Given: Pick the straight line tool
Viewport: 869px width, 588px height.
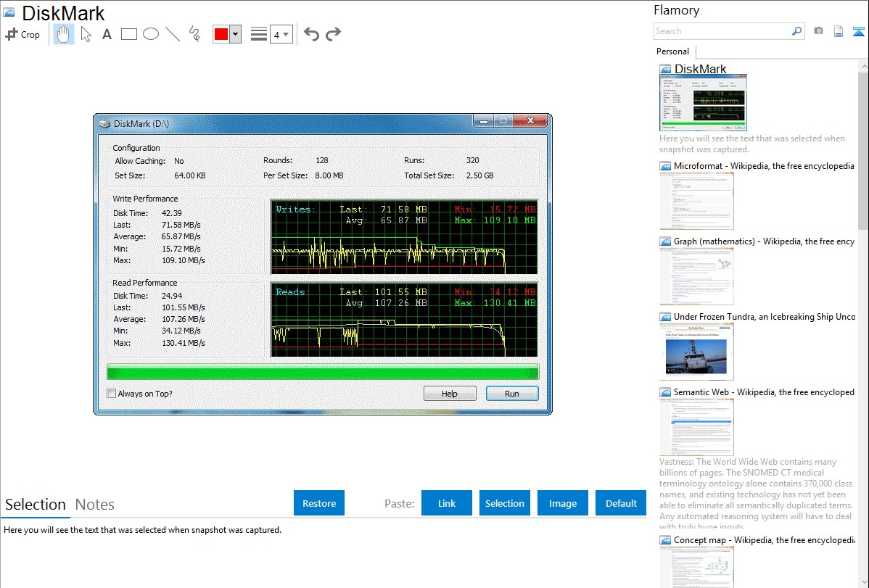Looking at the screenshot, I should 173,34.
